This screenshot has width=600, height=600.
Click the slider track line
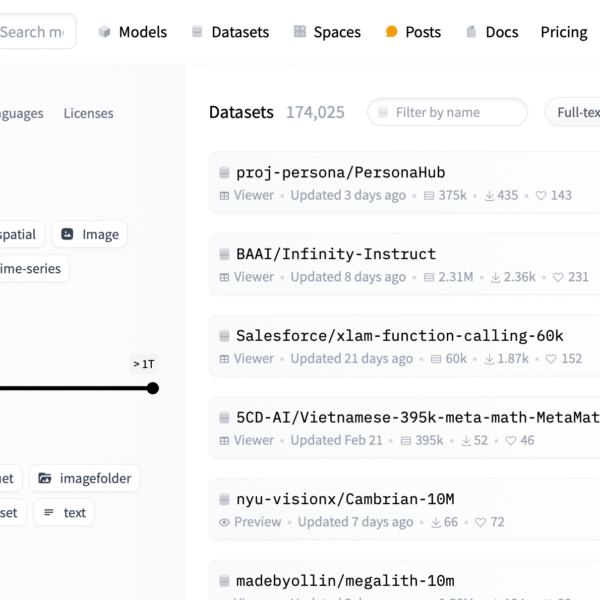73,388
